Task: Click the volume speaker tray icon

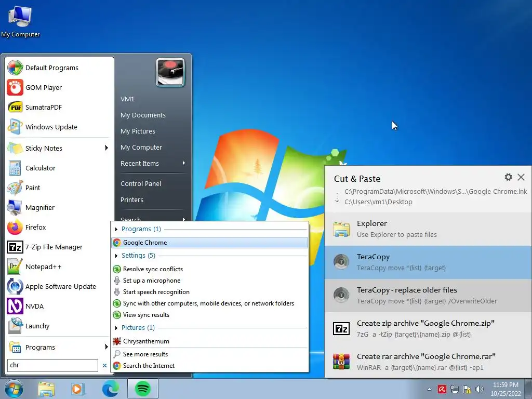Action: coord(480,389)
